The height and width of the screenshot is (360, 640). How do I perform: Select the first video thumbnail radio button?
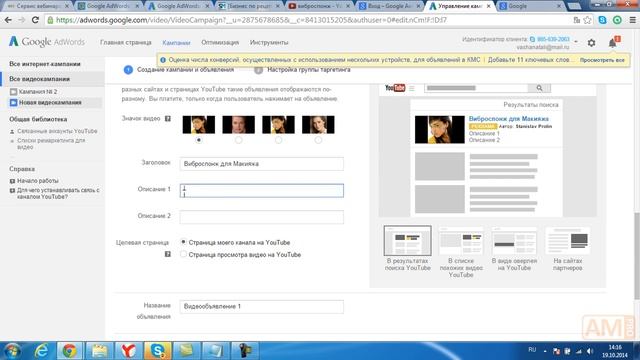[198, 140]
